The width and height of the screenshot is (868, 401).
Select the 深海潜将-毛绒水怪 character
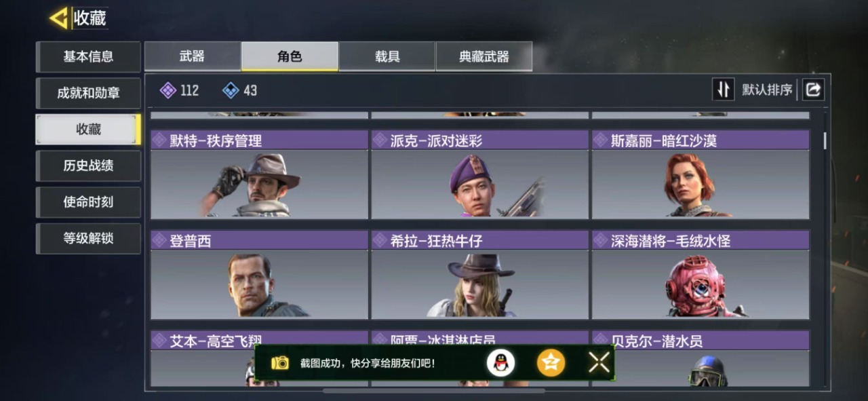tap(701, 275)
